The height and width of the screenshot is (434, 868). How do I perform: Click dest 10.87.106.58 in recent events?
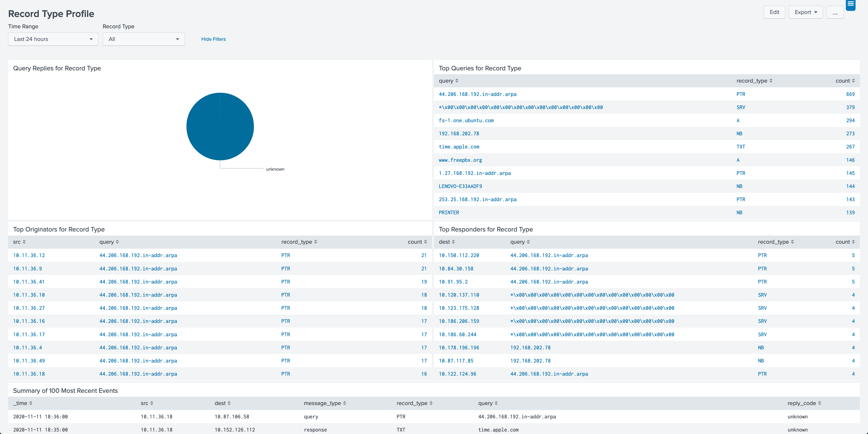[232, 417]
